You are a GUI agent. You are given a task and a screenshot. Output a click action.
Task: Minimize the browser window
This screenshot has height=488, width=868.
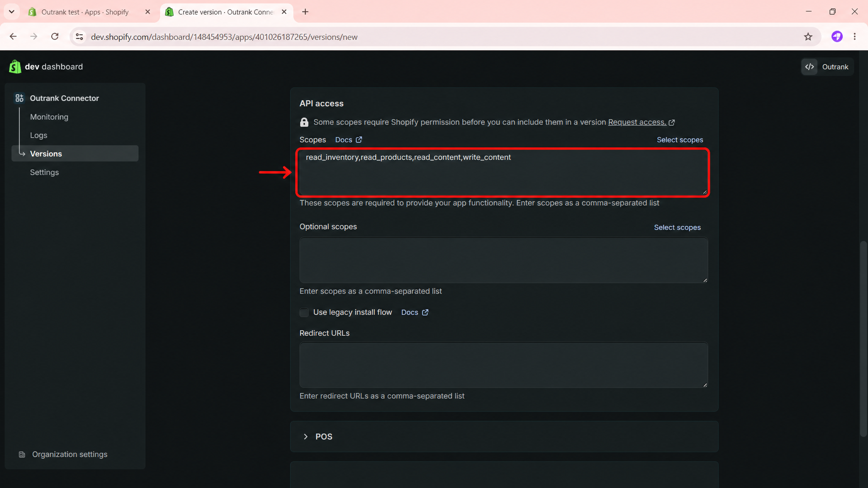click(809, 11)
